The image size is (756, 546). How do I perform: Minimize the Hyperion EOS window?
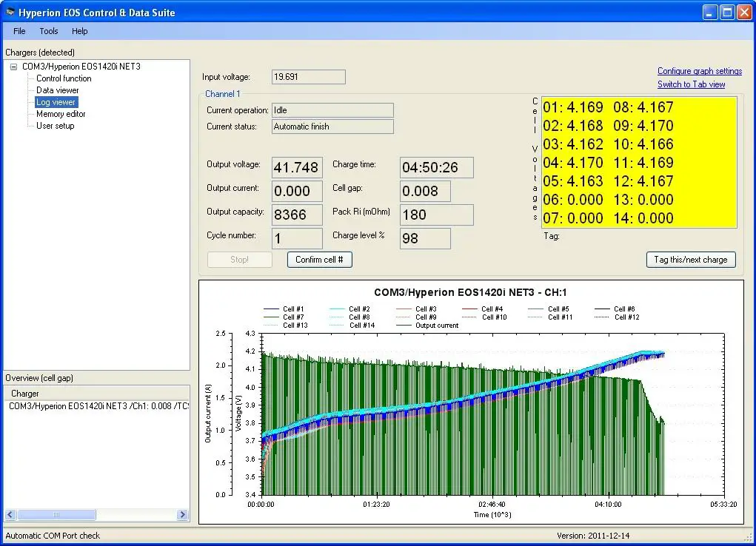tap(709, 12)
